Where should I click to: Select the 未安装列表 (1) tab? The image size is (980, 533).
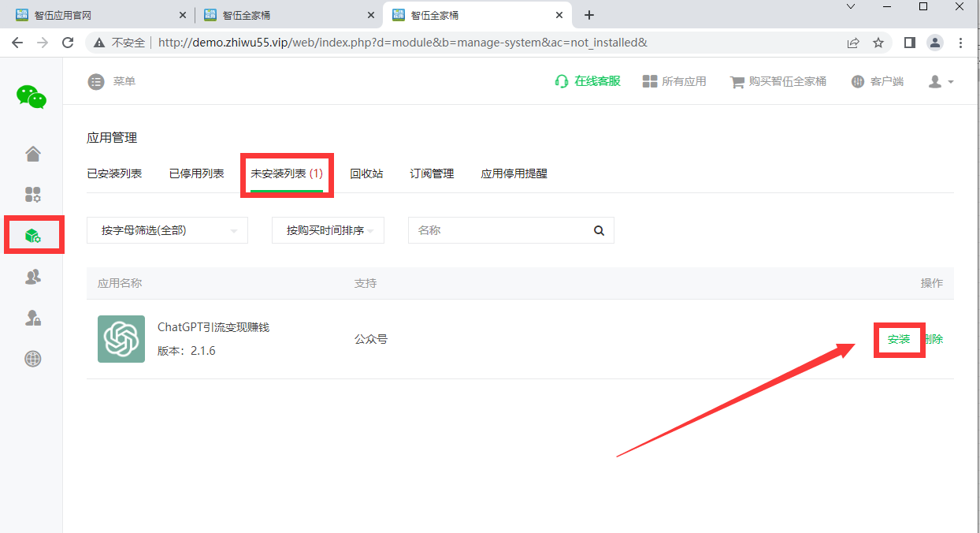click(x=287, y=173)
